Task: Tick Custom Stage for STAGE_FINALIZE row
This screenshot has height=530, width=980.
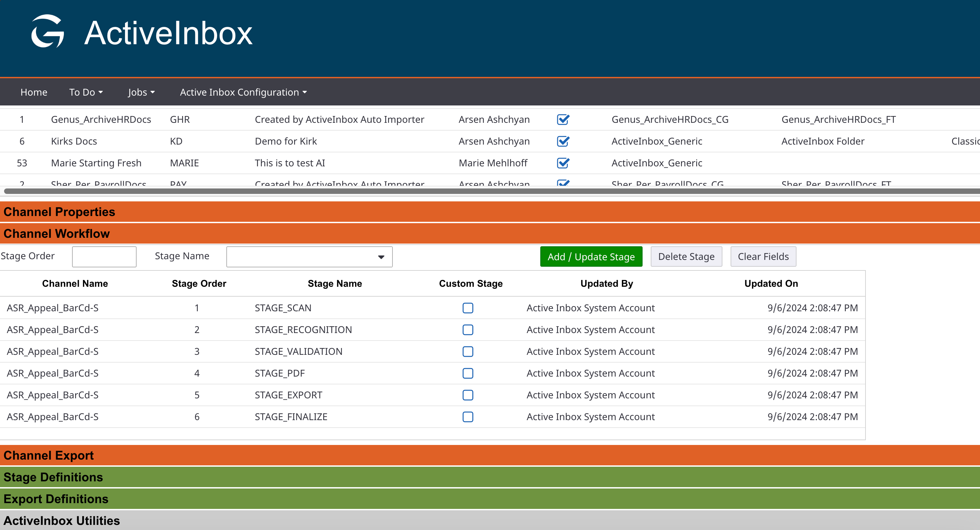Action: [x=468, y=417]
